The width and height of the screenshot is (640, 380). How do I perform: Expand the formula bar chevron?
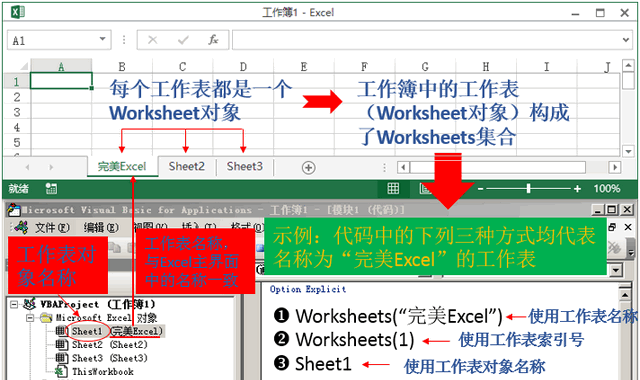click(x=626, y=40)
